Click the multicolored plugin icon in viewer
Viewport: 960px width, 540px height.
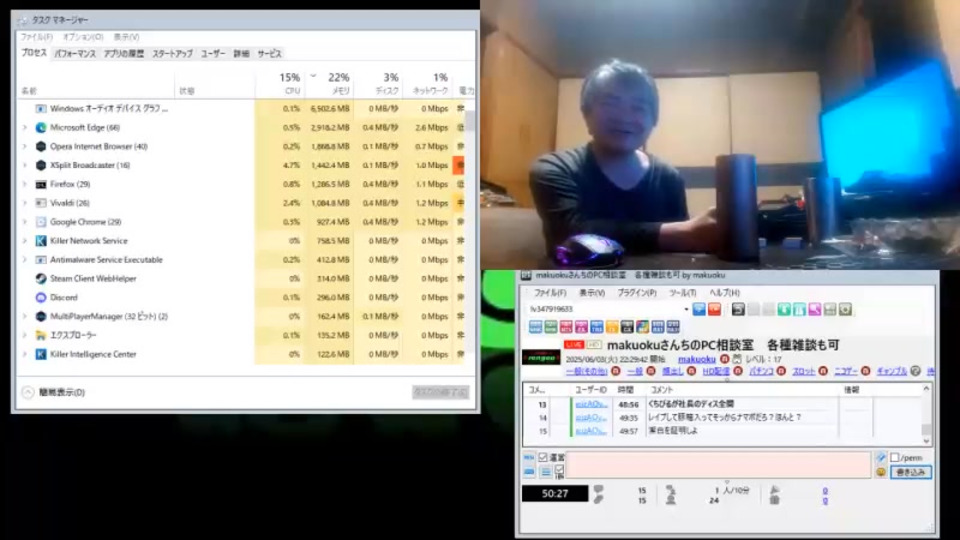(x=642, y=327)
